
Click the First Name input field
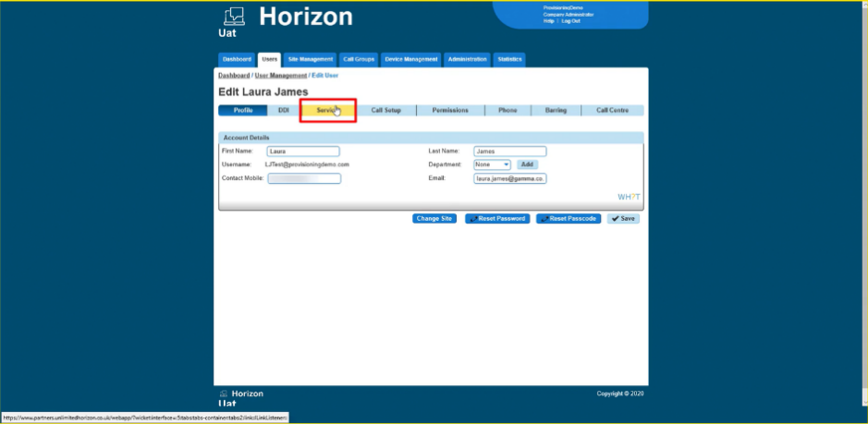coord(303,151)
